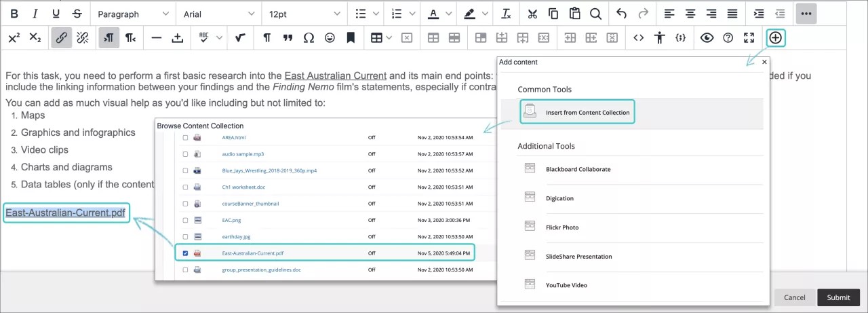Open the emoji picker icon
Screen dimensions: 868x313
pos(330,38)
